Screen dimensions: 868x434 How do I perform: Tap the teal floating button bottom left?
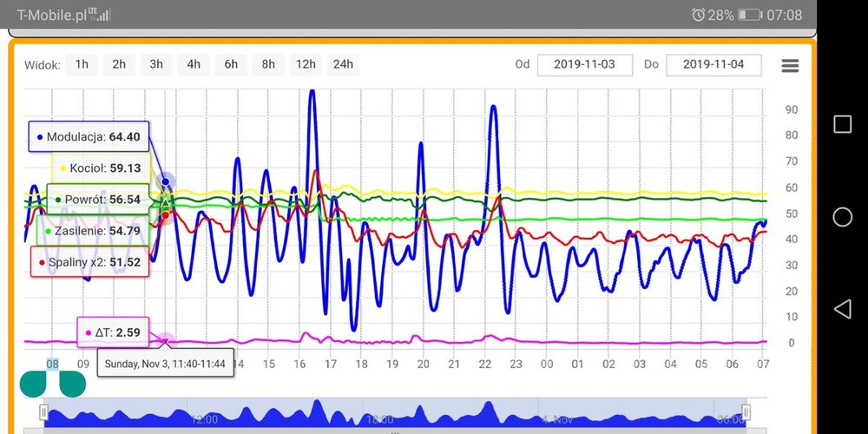click(53, 383)
